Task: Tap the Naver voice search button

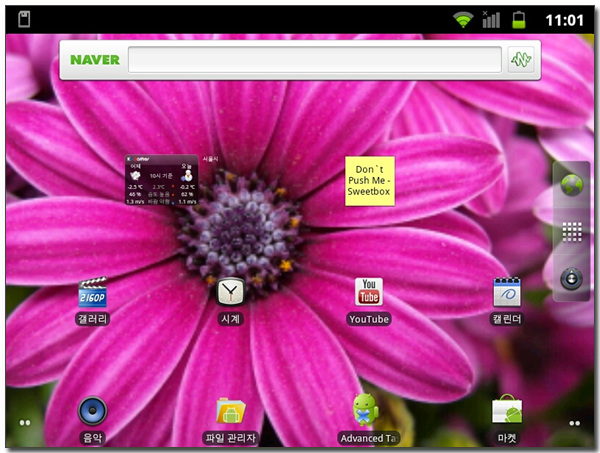Action: [x=521, y=59]
